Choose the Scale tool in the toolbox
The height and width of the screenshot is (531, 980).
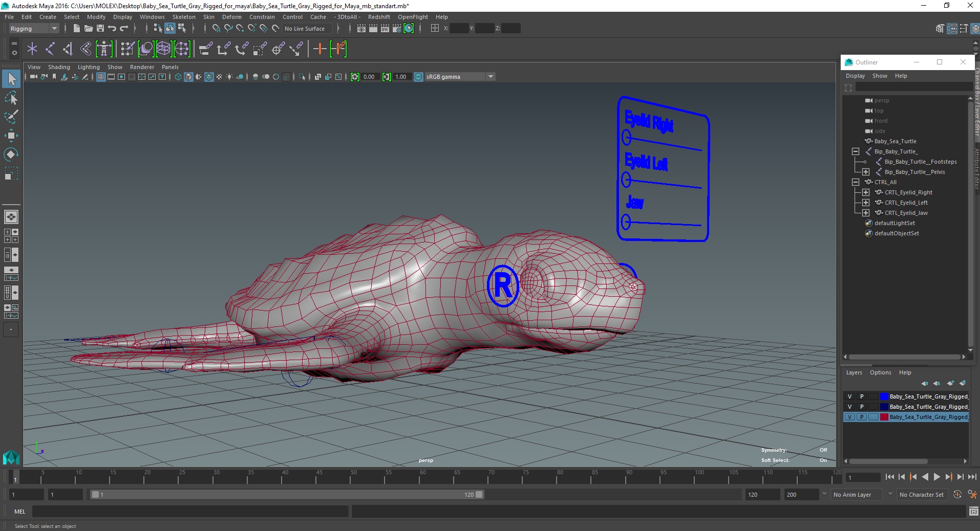(x=11, y=173)
